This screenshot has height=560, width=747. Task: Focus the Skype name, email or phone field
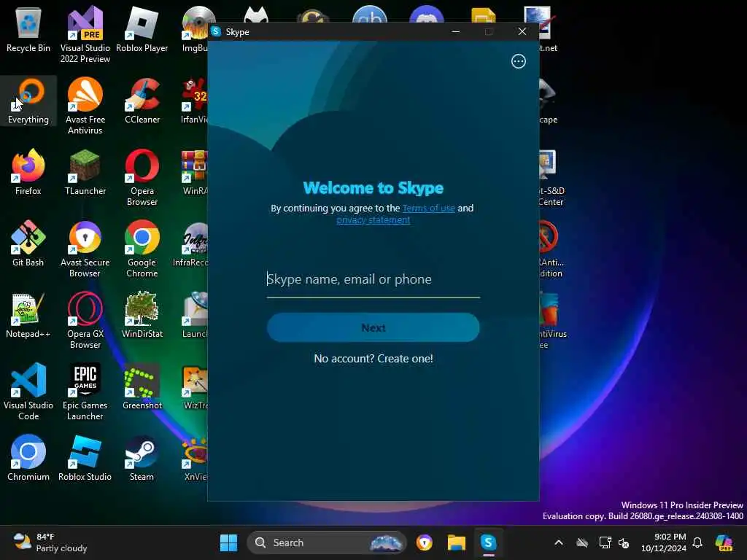click(x=373, y=279)
